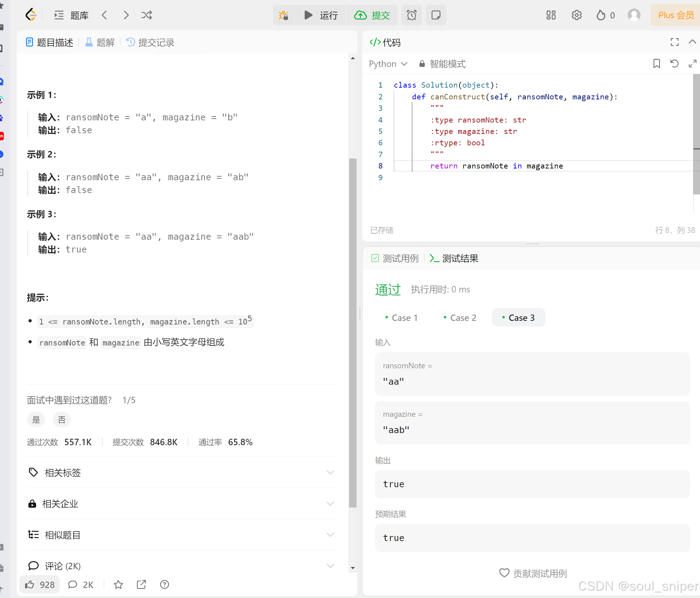700x598 pixels.
Task: Click the 贡献测试用例 link
Action: (533, 573)
